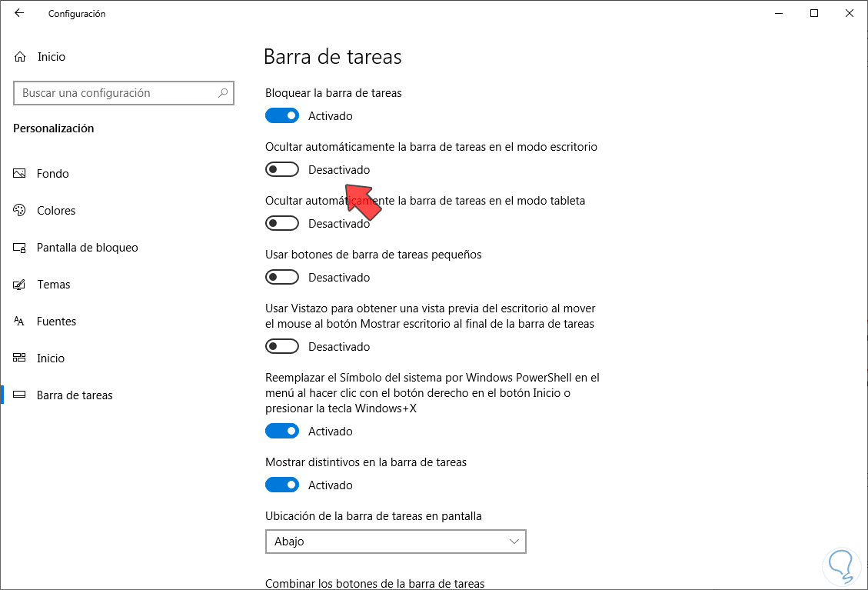Click the Fondo picture icon

(x=20, y=174)
